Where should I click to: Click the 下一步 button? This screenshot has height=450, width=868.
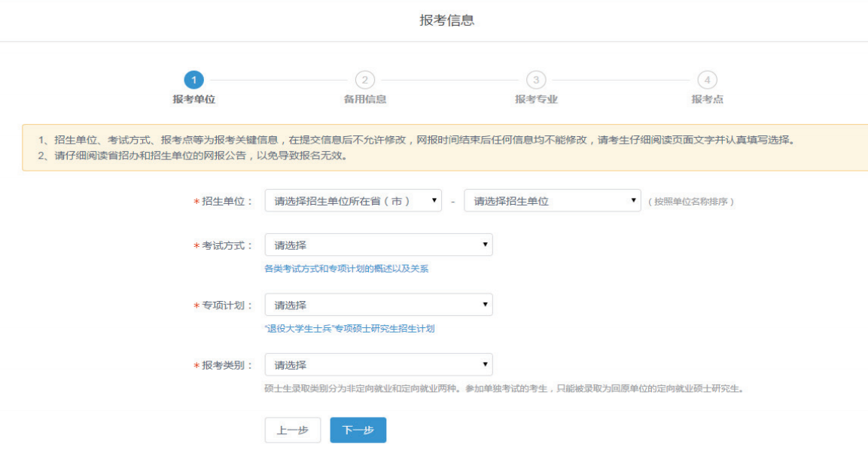358,430
